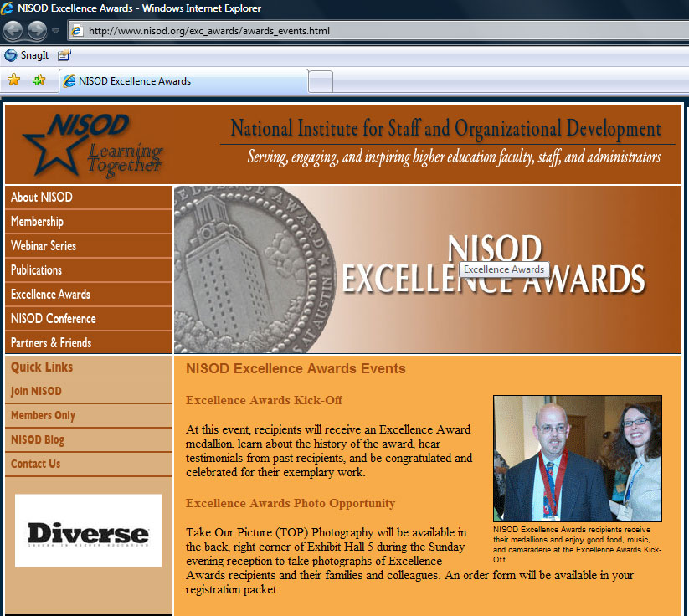Click the 'NISOD Excellence Awards Events' title
The height and width of the screenshot is (616, 689).
pyautogui.click(x=296, y=368)
